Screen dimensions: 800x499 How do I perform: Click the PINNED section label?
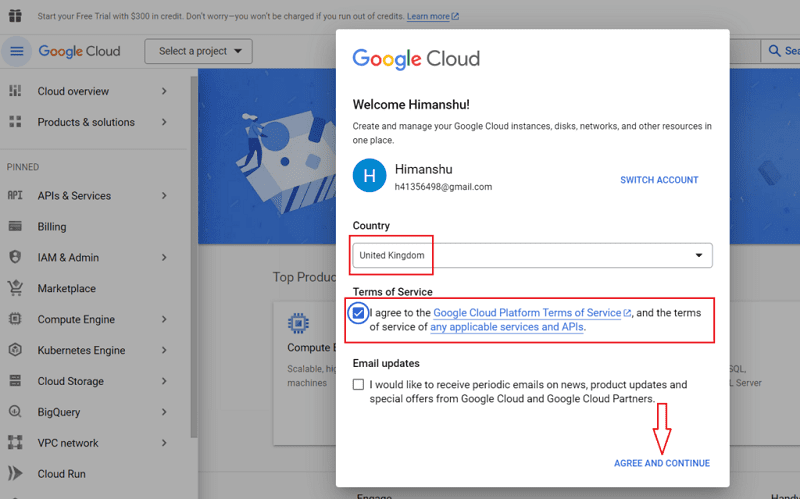(x=23, y=167)
